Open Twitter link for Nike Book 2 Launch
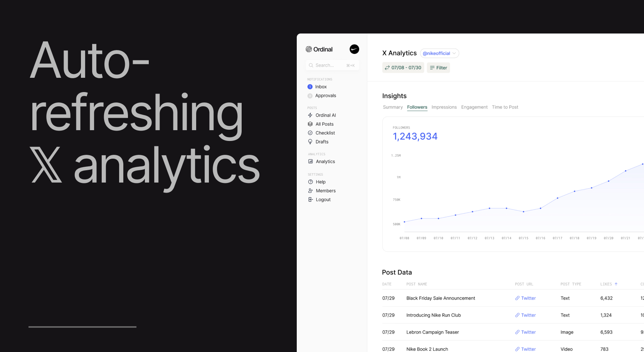The image size is (644, 352). [525, 349]
